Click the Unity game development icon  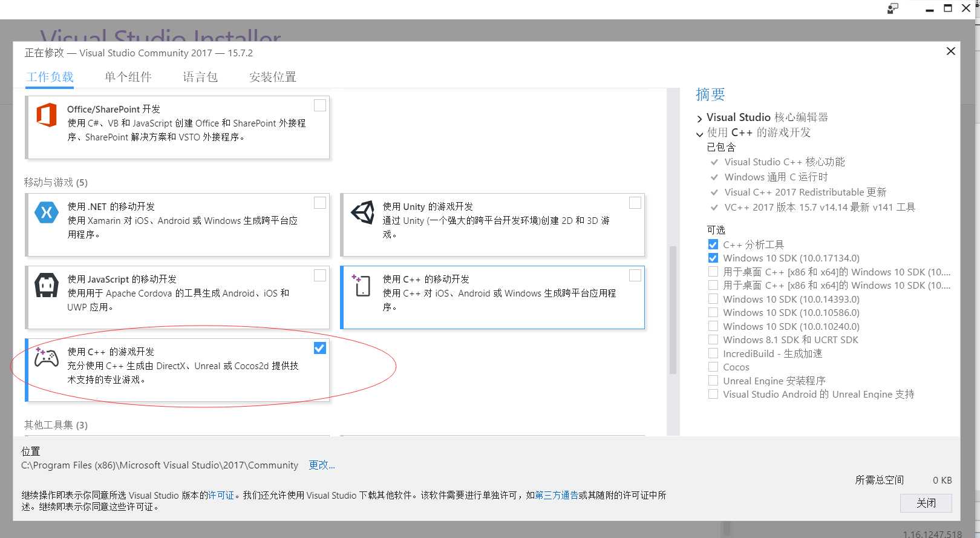[x=362, y=212]
